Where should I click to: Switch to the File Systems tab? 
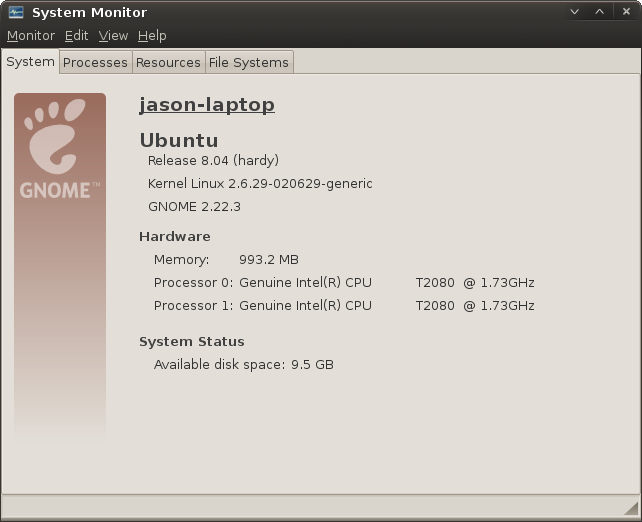tap(249, 63)
